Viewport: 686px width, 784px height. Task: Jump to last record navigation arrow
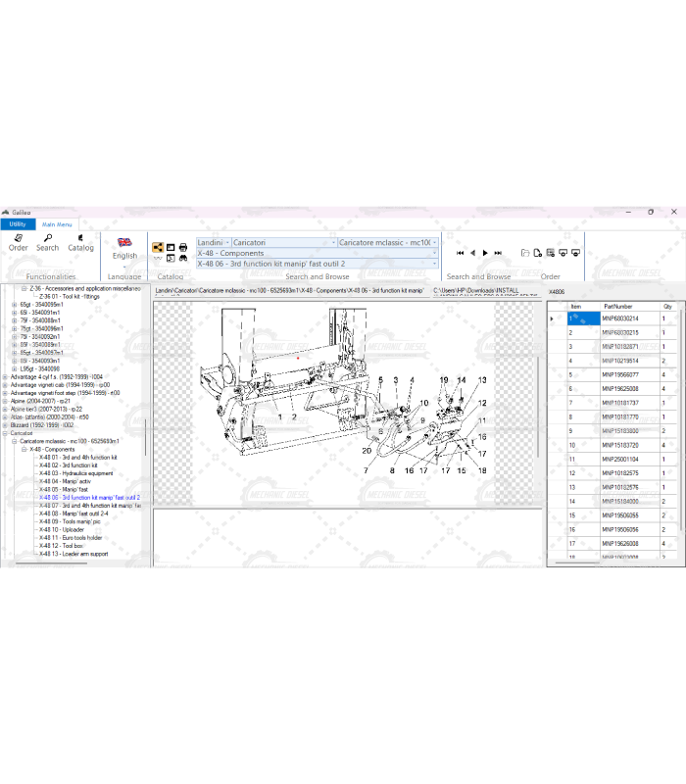click(498, 253)
